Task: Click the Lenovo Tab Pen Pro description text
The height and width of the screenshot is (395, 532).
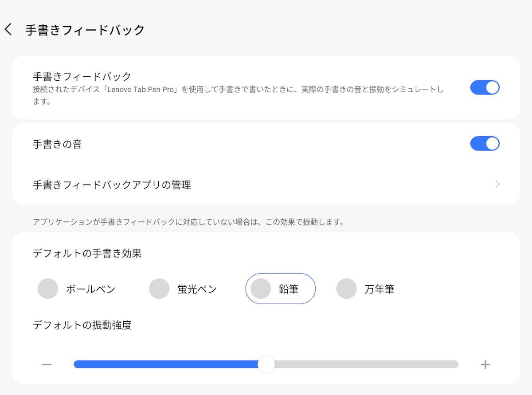Action: point(238,90)
